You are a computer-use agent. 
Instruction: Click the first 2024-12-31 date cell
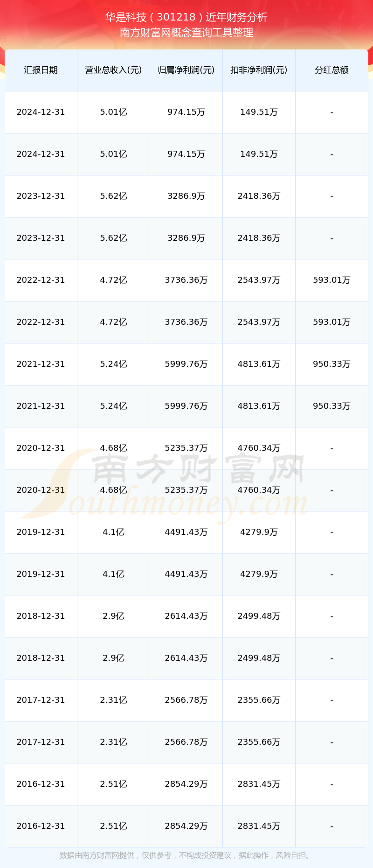point(41,112)
